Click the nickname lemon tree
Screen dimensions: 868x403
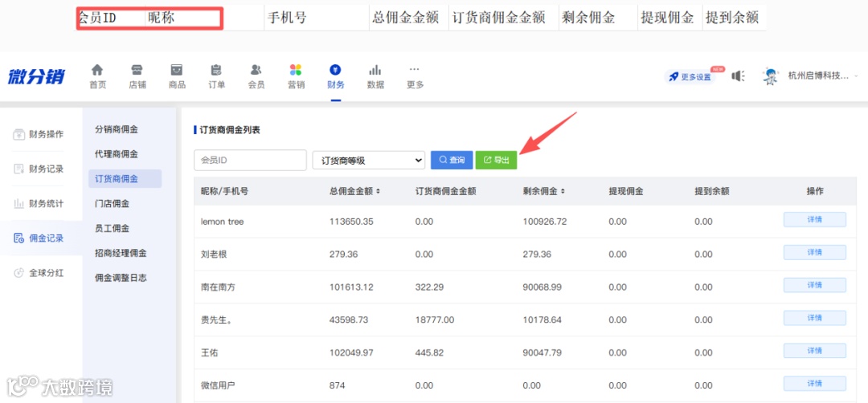(222, 222)
